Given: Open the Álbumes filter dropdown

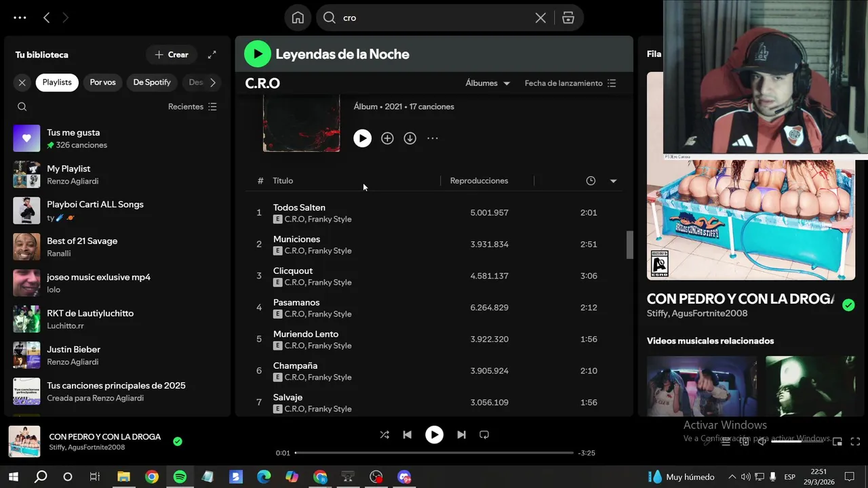Looking at the screenshot, I should tap(488, 83).
